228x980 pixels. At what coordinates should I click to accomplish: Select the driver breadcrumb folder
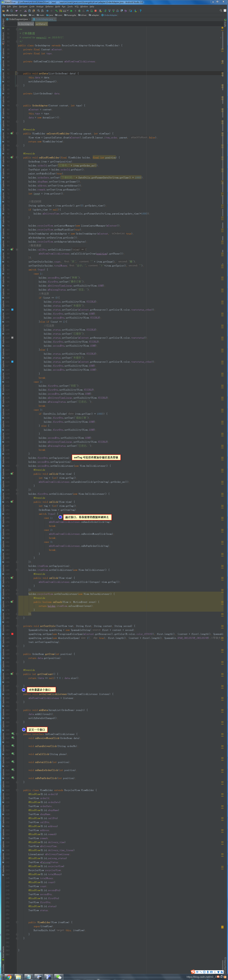pos(82,15)
